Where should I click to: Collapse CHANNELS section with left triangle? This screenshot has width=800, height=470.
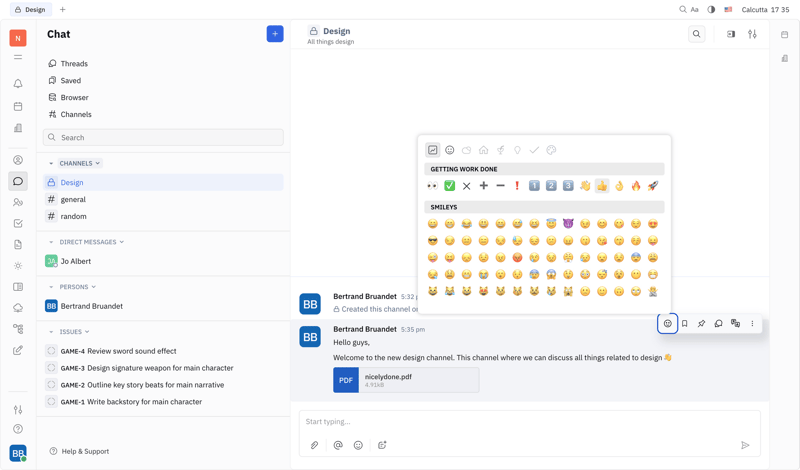coord(51,163)
